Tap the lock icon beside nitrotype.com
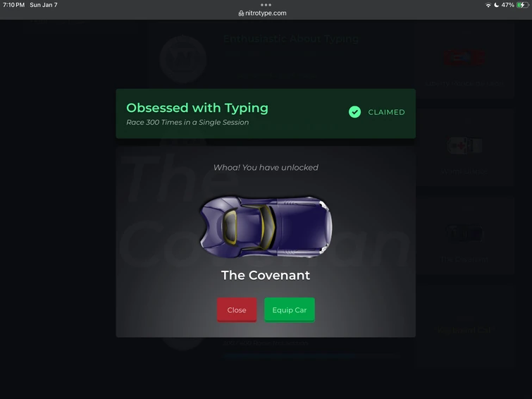 click(241, 13)
